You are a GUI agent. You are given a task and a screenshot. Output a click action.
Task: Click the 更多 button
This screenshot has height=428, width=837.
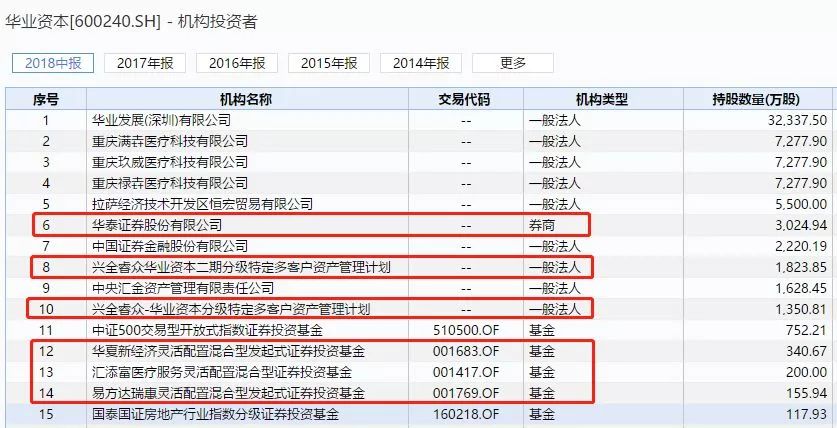tap(513, 63)
